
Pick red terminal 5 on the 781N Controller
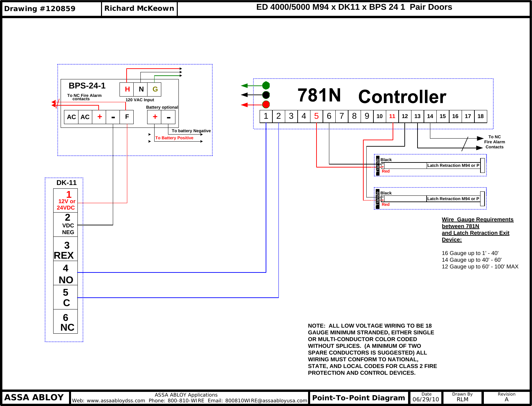[317, 116]
